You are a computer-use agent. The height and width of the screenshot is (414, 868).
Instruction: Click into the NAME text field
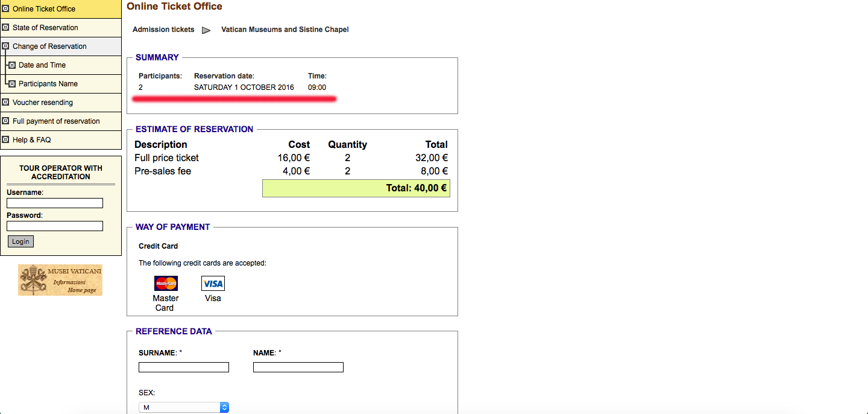(298, 368)
